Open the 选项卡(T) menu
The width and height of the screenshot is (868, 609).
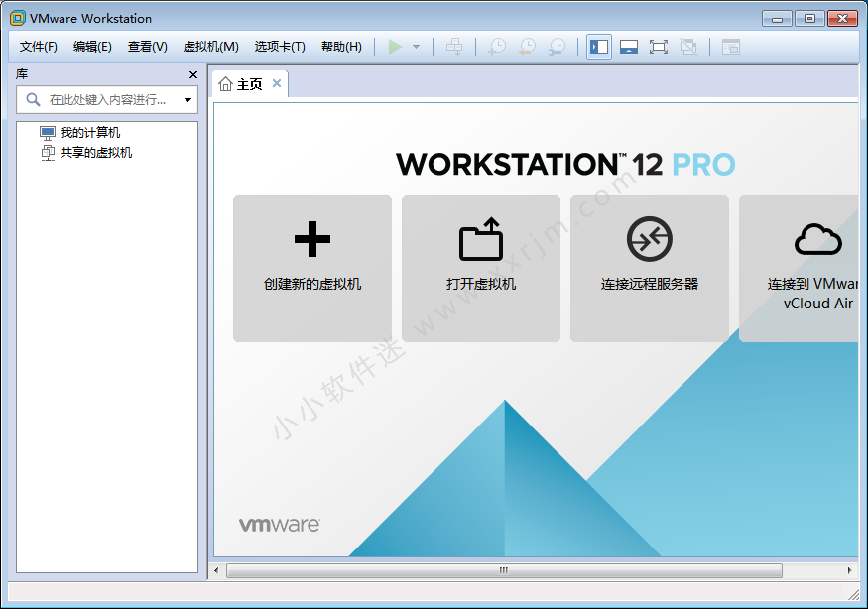(x=280, y=47)
